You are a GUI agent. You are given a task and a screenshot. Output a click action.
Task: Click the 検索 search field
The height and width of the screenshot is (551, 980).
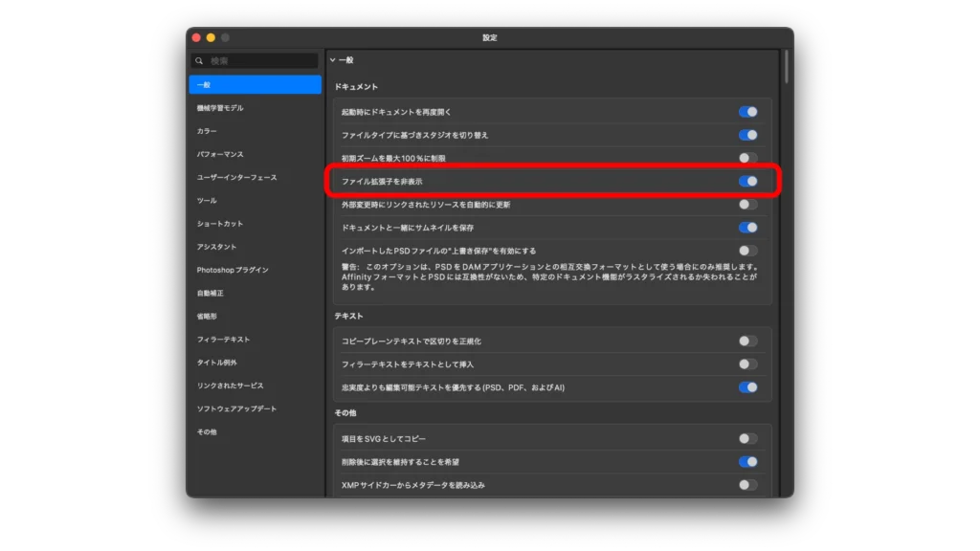pyautogui.click(x=254, y=59)
